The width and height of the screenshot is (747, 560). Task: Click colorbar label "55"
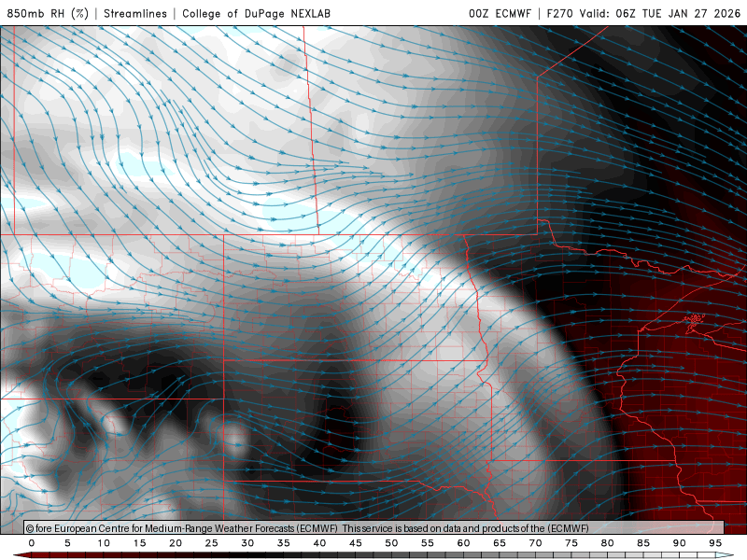coord(428,543)
